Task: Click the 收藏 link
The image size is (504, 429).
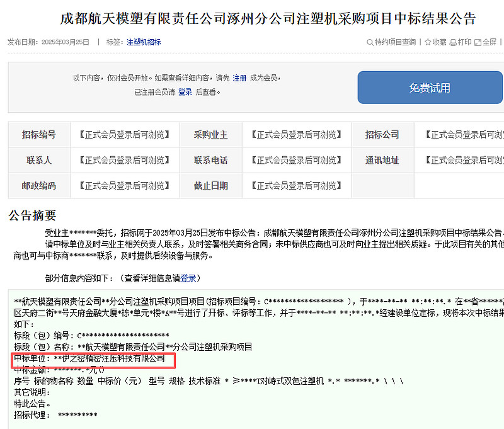Action: 439,42
